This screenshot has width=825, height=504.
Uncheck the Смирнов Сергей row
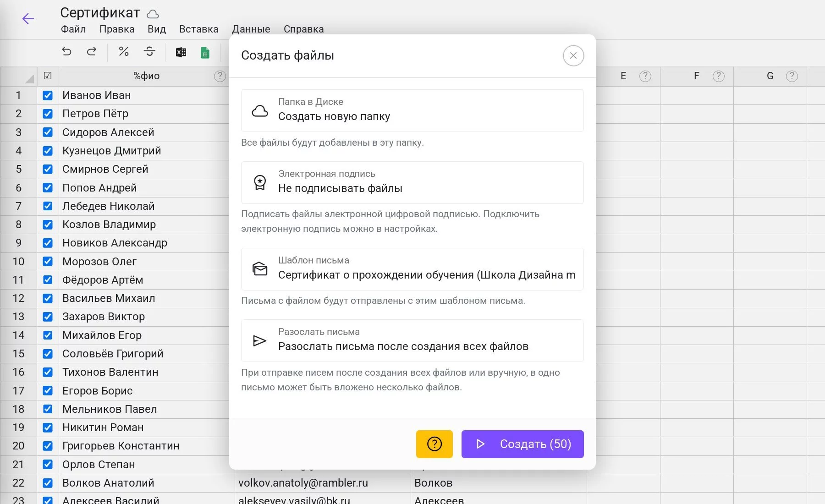click(x=48, y=169)
